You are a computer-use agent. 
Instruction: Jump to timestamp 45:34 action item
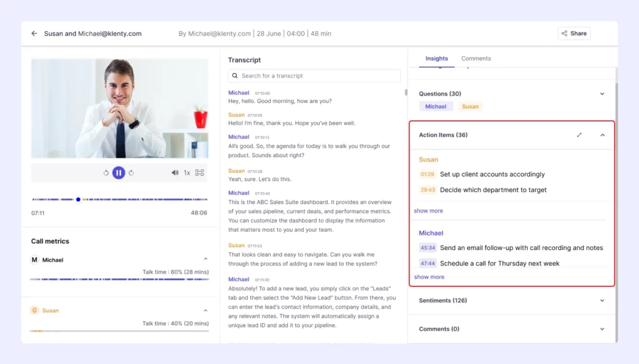pos(427,247)
